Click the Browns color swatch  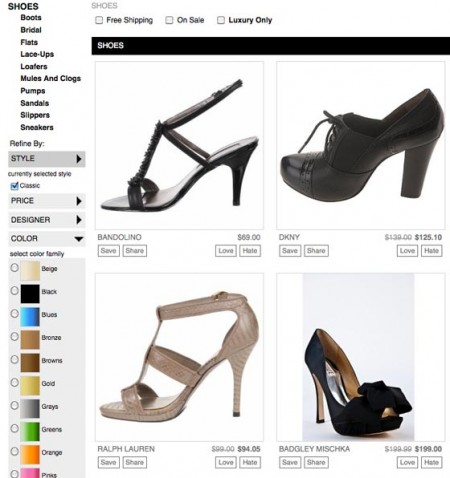click(30, 363)
